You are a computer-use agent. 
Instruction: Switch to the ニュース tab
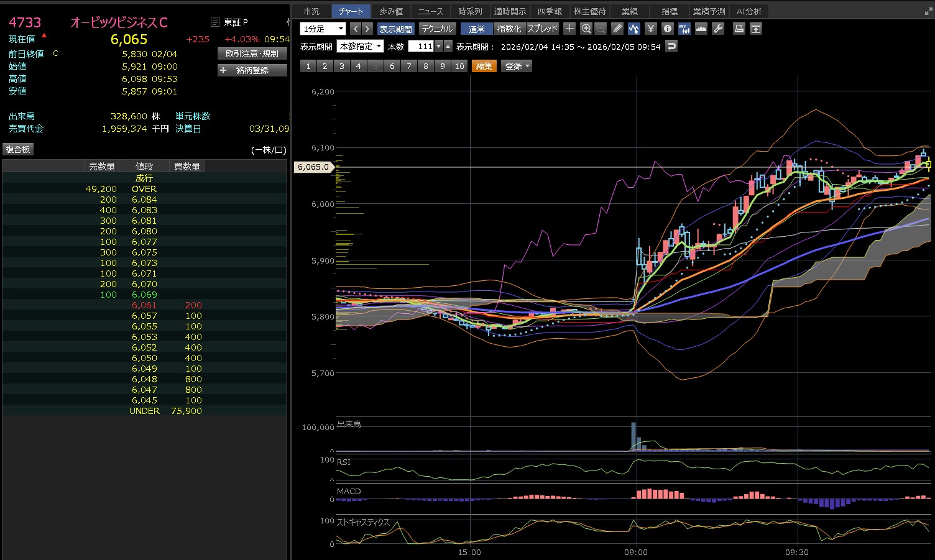coord(430,11)
